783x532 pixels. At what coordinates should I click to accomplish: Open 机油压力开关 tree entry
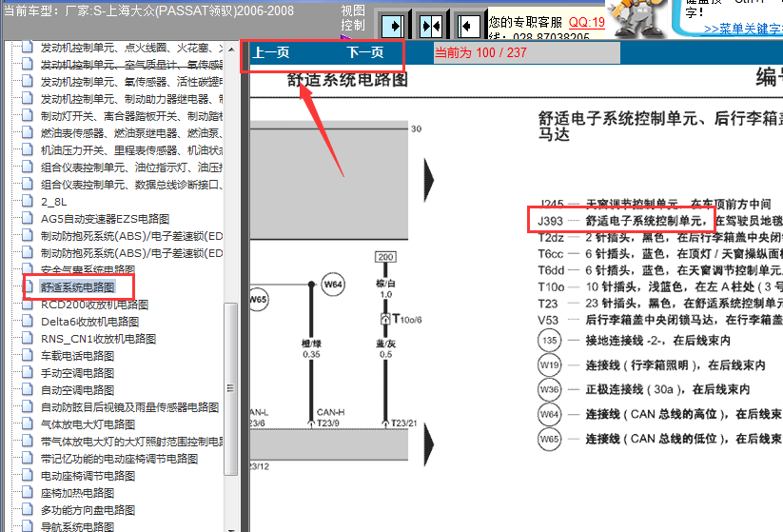click(x=131, y=150)
